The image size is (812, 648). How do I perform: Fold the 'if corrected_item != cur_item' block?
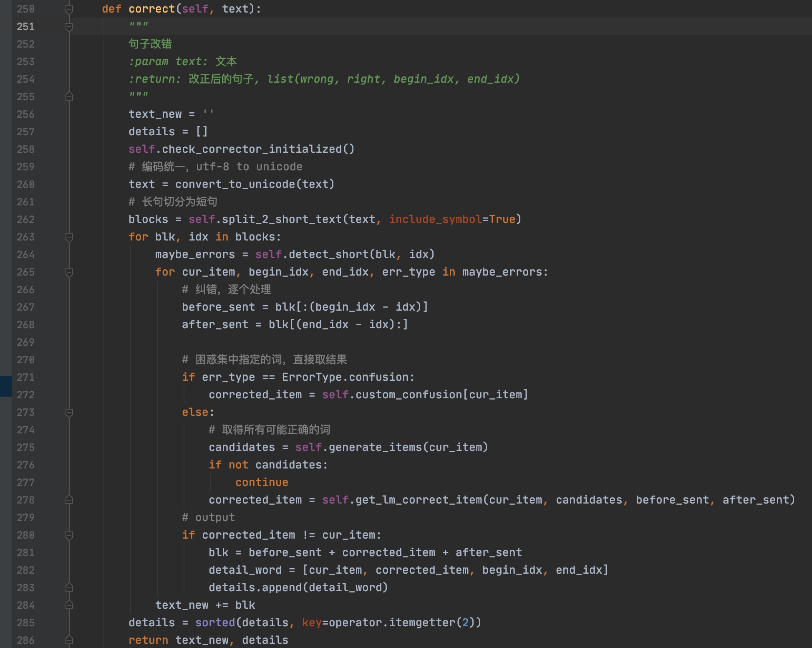[x=69, y=535]
